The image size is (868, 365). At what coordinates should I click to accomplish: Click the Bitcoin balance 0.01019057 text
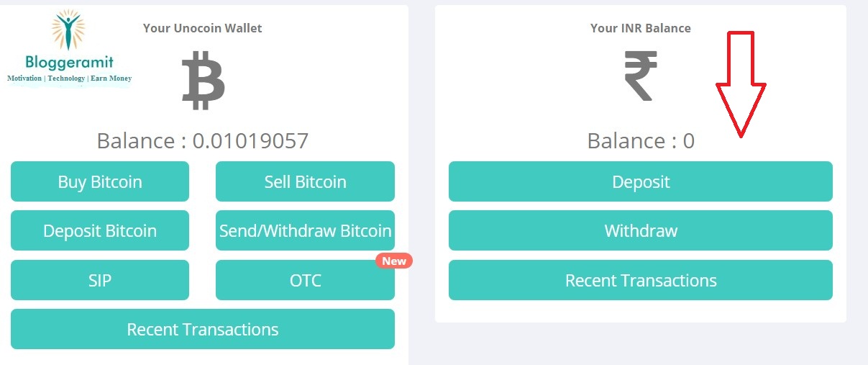(203, 140)
